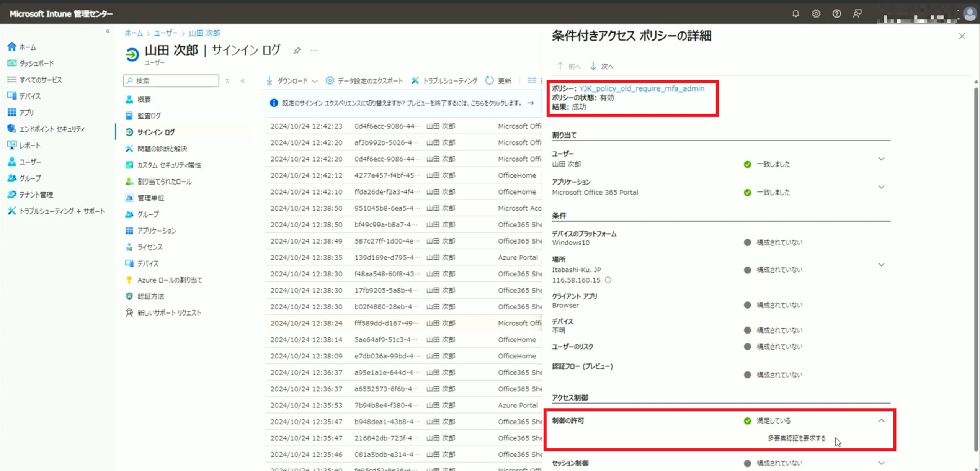Image resolution: width=980 pixels, height=471 pixels.
Task: Select the row with ID fff589dd-d167-49
Action: (404, 323)
